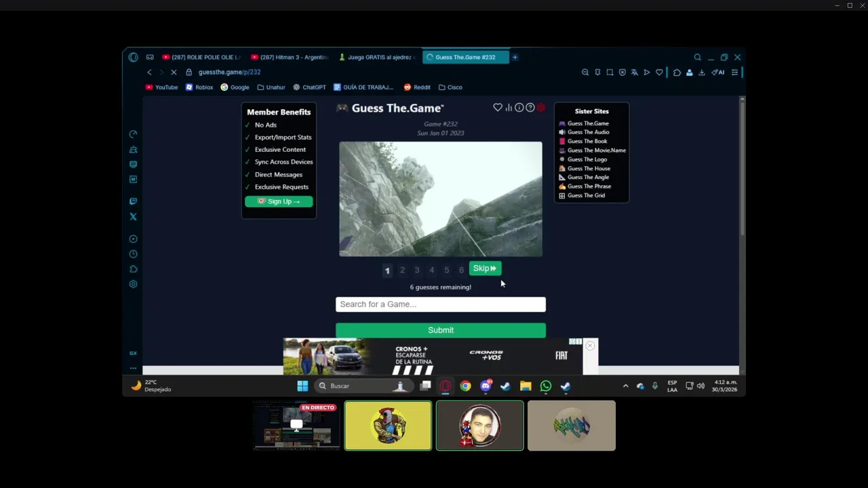Open the Windows Start button on taskbar
The height and width of the screenshot is (488, 868).
pyautogui.click(x=302, y=386)
